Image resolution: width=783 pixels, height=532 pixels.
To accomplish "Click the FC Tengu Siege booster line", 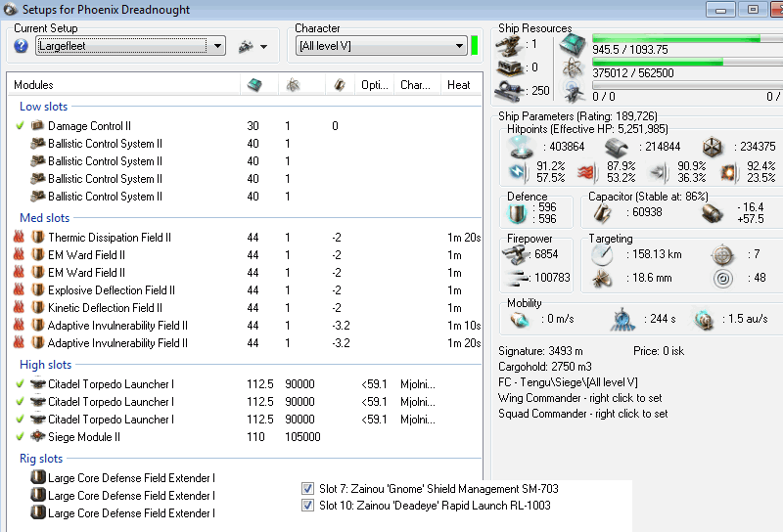I will tap(568, 382).
